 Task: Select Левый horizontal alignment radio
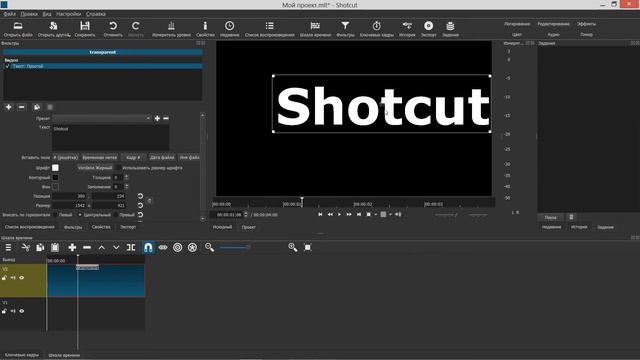click(x=56, y=215)
